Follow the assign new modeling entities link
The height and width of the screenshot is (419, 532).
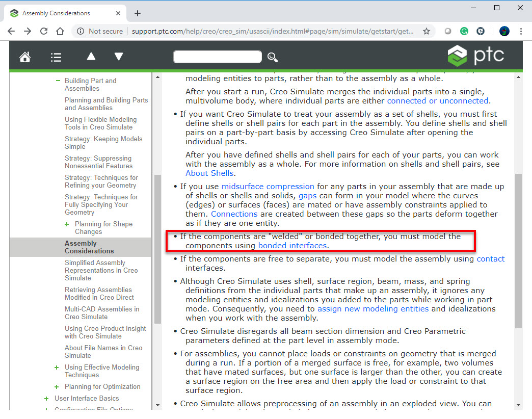click(x=373, y=308)
